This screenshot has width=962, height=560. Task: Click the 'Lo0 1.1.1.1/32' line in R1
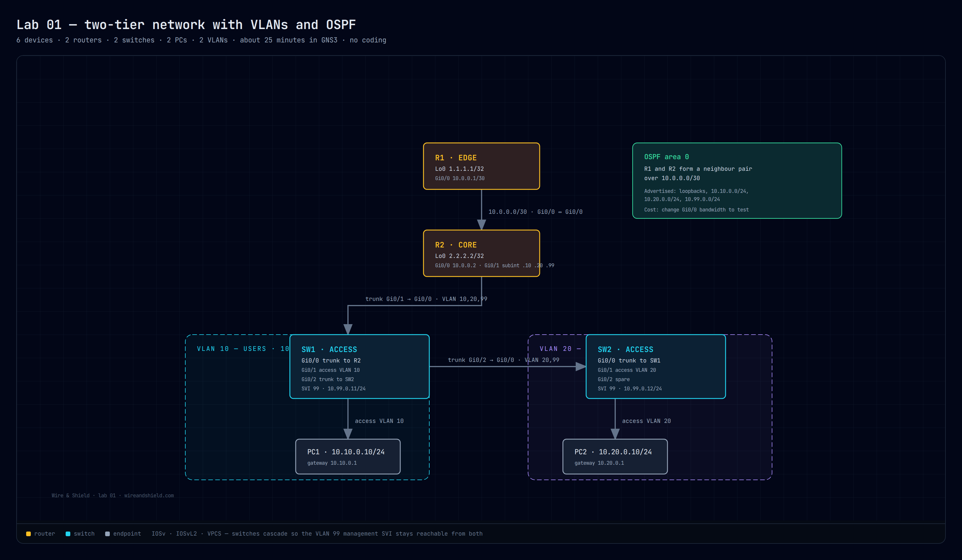pyautogui.click(x=459, y=169)
